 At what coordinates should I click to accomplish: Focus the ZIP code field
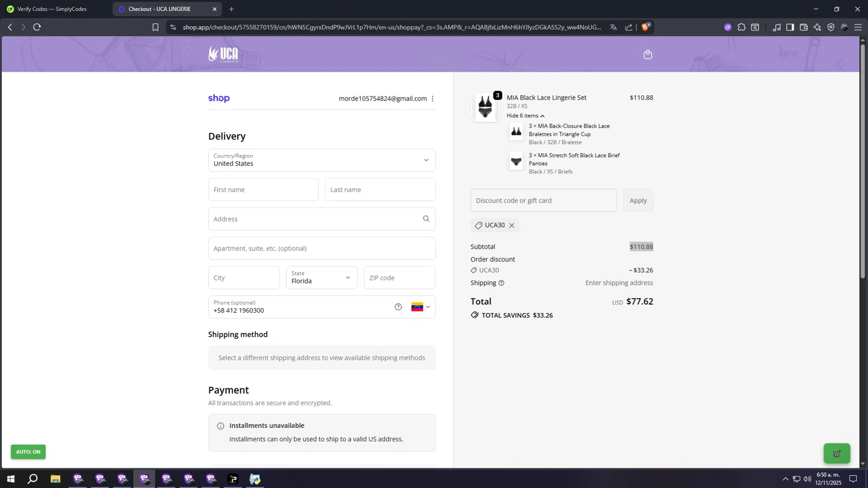pyautogui.click(x=400, y=278)
